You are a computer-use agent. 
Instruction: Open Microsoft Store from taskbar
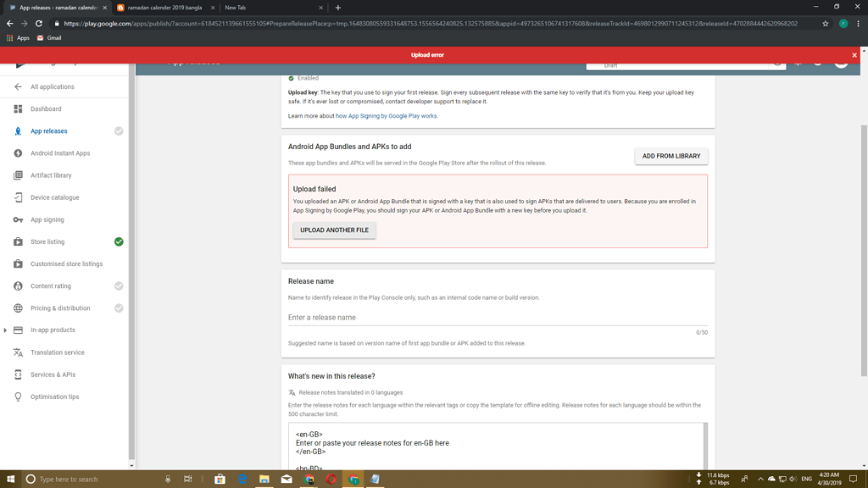coord(220,480)
